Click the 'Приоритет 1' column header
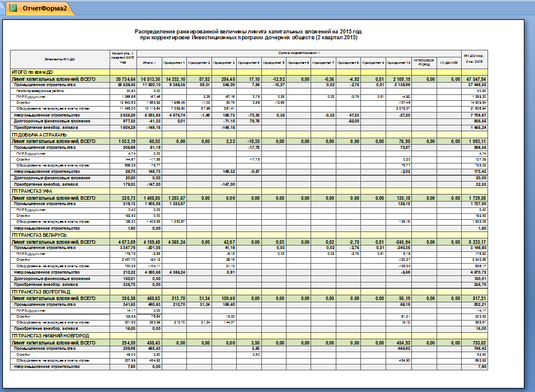The height and width of the screenshot is (392, 535). coord(174,63)
